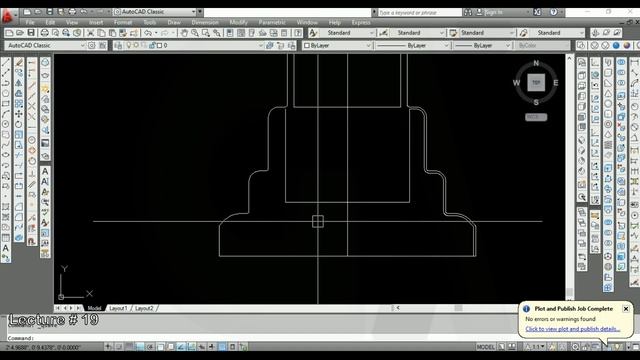Select the Fillet modify tool
Image resolution: width=640 pixels, height=360 pixels.
click(x=19, y=217)
